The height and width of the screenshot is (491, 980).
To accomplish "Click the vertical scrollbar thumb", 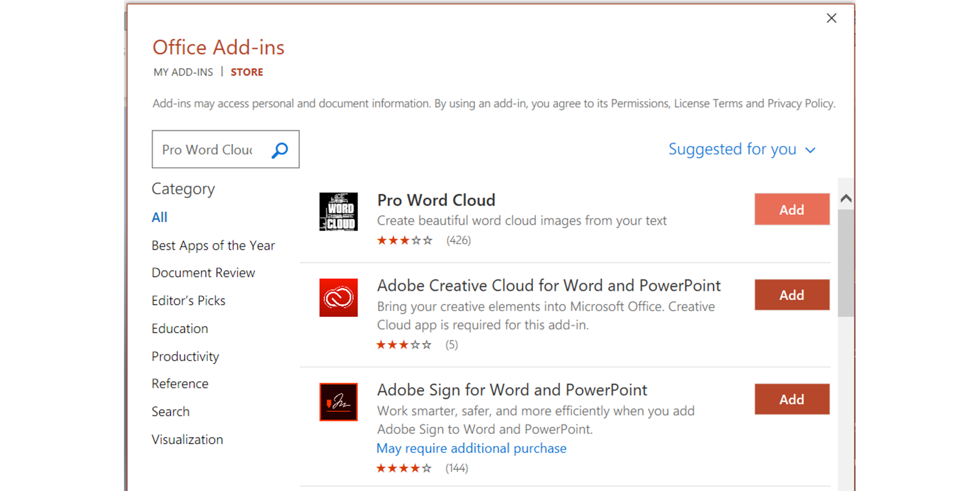I will 846,263.
